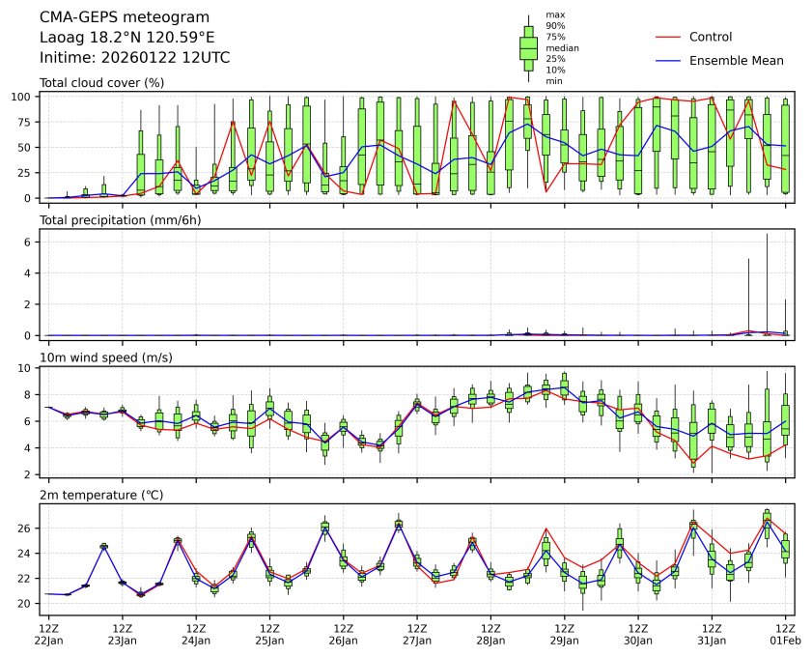Select the 12Z 28Jan time axis label

[x=490, y=634]
